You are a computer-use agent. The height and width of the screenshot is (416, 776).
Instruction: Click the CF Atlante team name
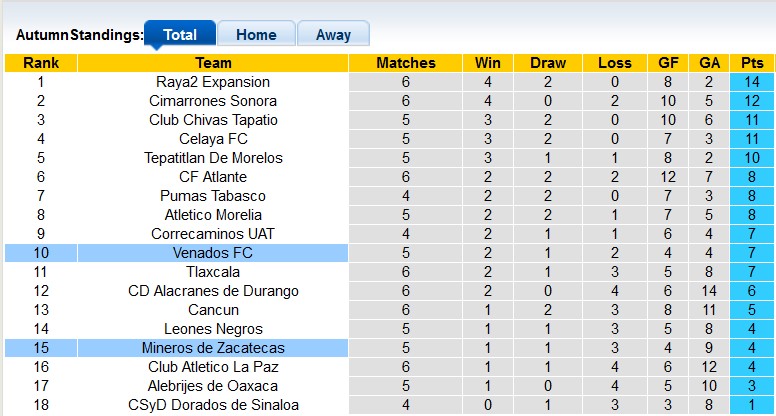tap(213, 177)
